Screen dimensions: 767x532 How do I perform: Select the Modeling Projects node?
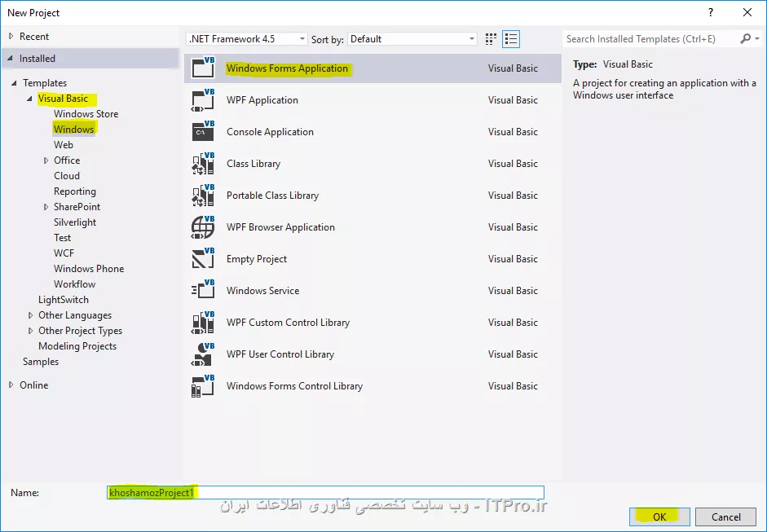tap(77, 346)
